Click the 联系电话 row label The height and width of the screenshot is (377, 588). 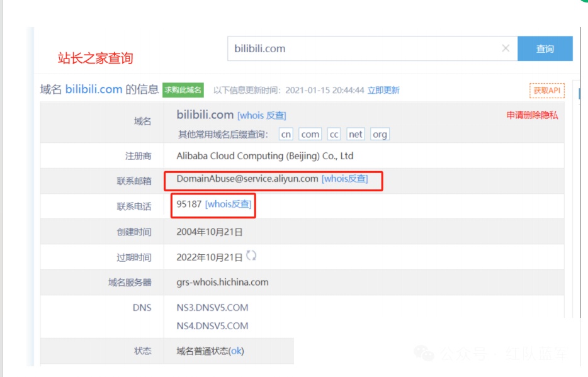click(134, 206)
